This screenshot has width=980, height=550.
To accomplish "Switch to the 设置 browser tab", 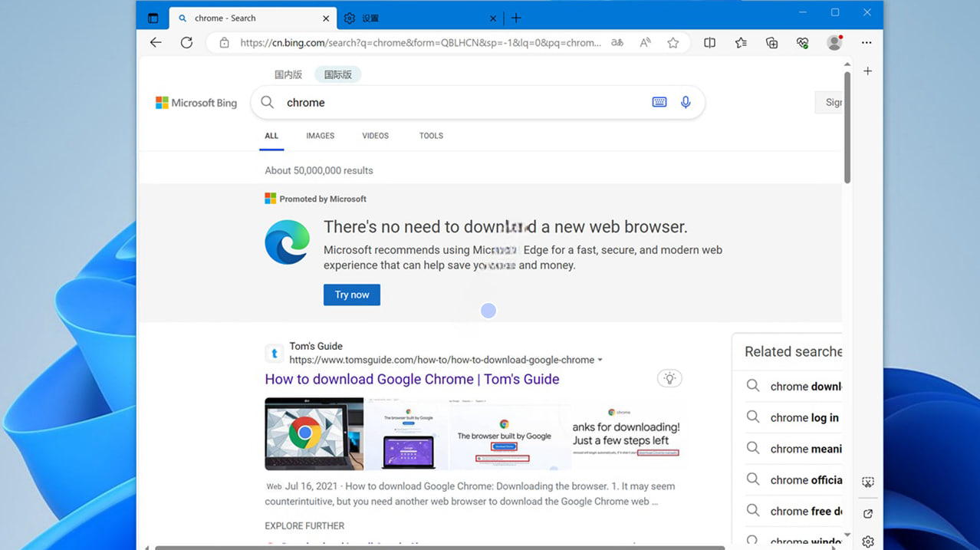I will (414, 18).
